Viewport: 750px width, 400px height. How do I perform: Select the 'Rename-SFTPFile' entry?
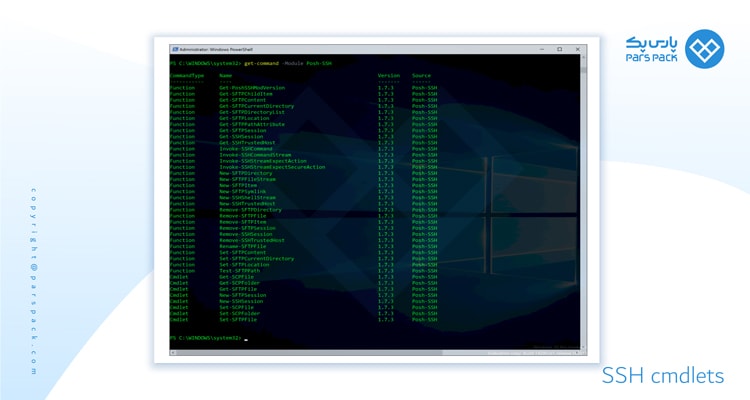click(243, 246)
